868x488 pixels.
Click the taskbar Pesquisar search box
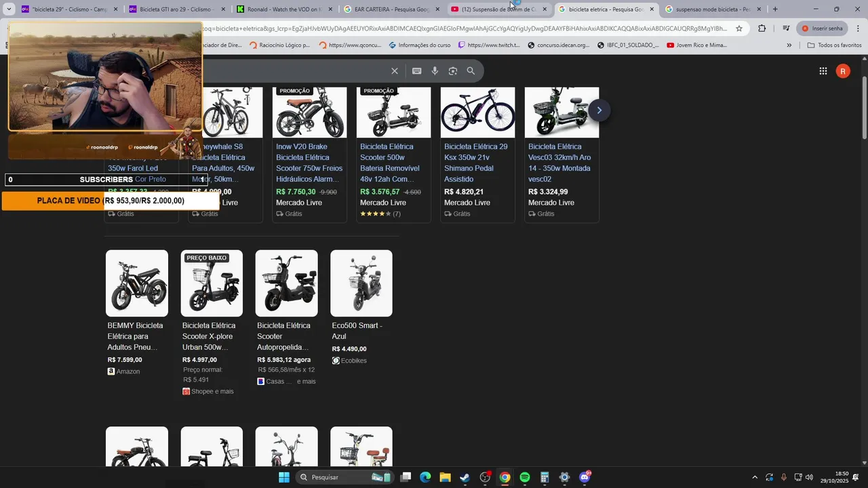pyautogui.click(x=344, y=477)
